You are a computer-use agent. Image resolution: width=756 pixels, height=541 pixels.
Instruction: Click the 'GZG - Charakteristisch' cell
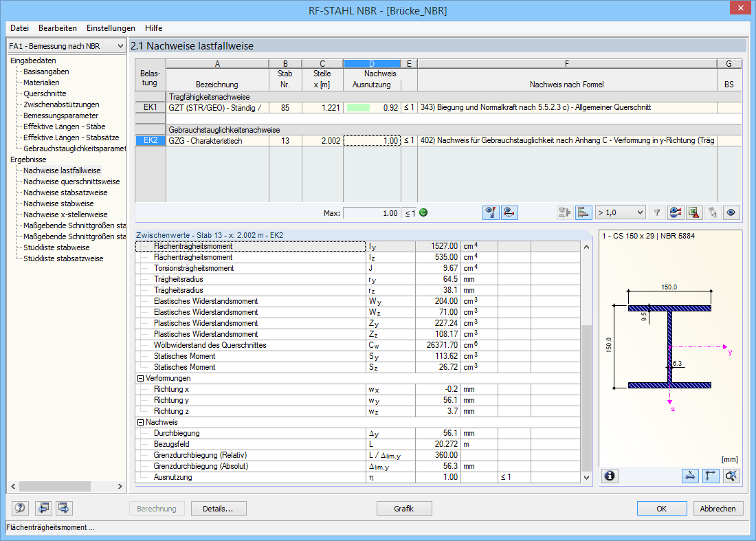point(217,141)
